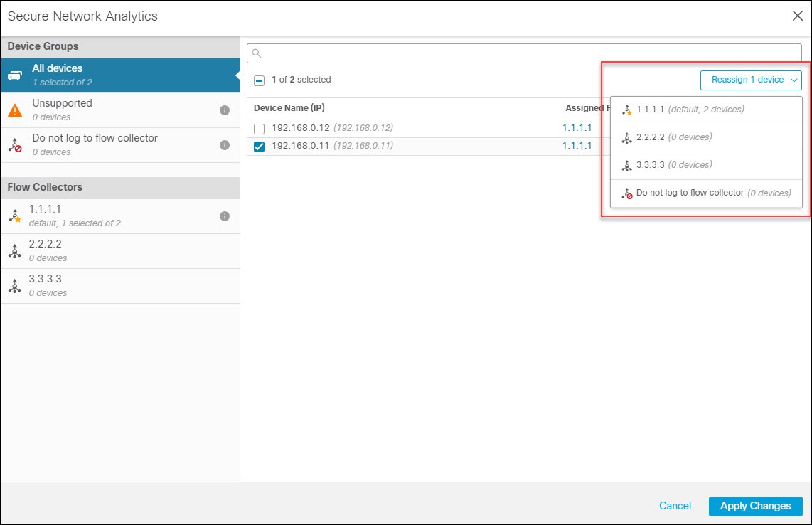Click assigned collector 1.1.1.1 link for 192.168.0.12
This screenshot has width=812, height=525.
(577, 127)
